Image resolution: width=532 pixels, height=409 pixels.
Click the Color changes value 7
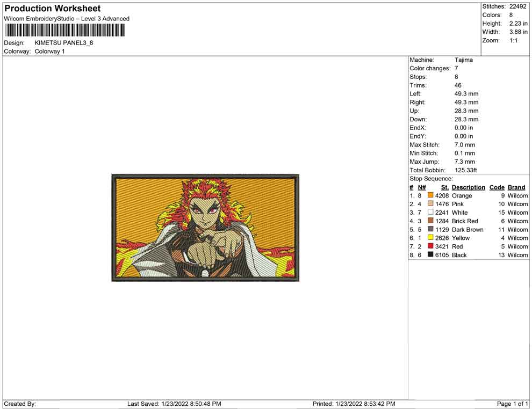(x=456, y=68)
